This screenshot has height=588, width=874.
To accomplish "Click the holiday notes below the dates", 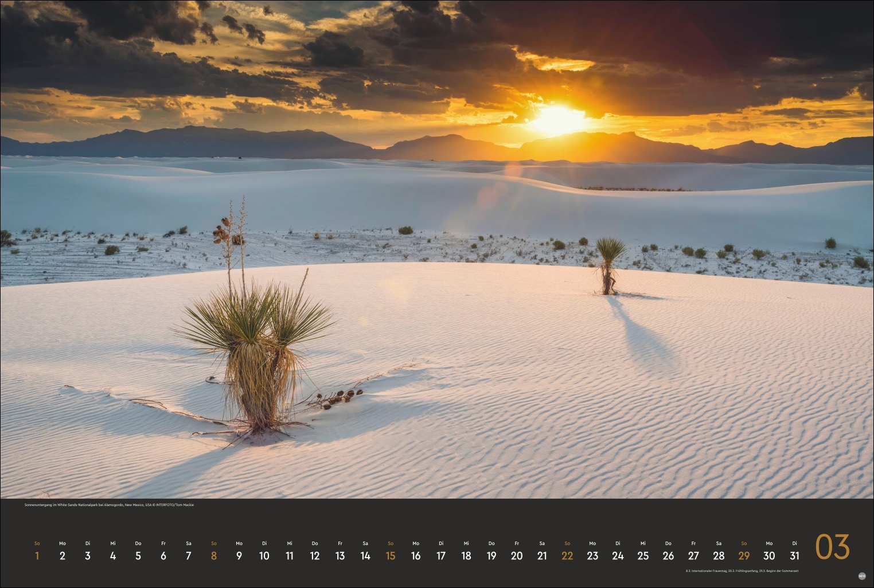I will coord(742,571).
